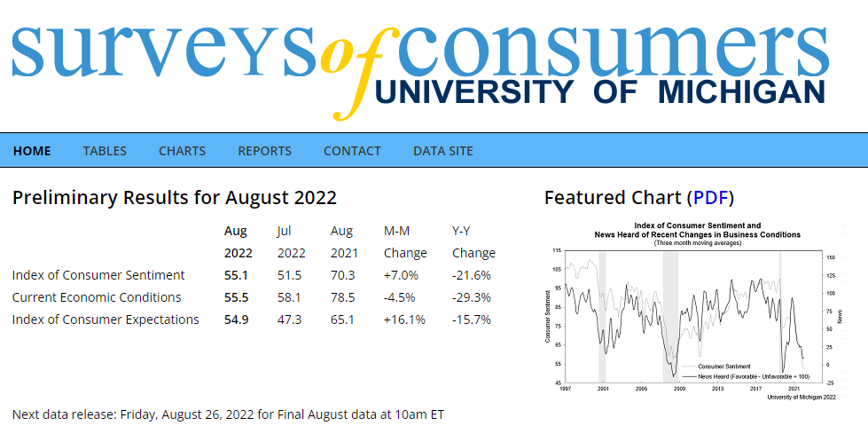
Task: Click Index of Consumer Expectations row label
Action: tap(106, 320)
